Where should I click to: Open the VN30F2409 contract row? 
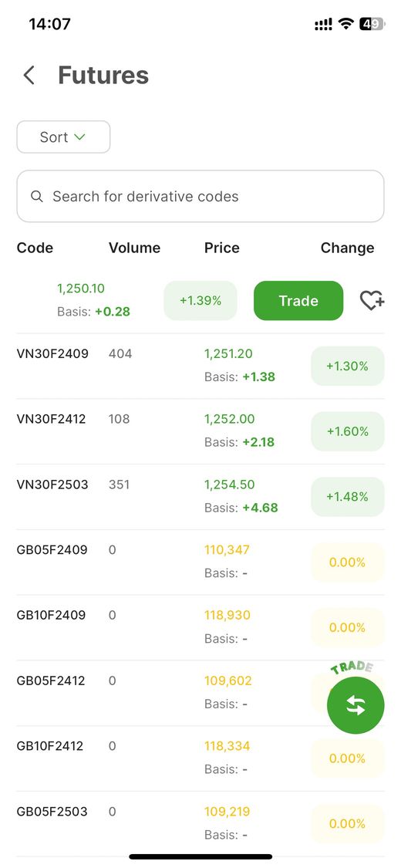click(200, 366)
